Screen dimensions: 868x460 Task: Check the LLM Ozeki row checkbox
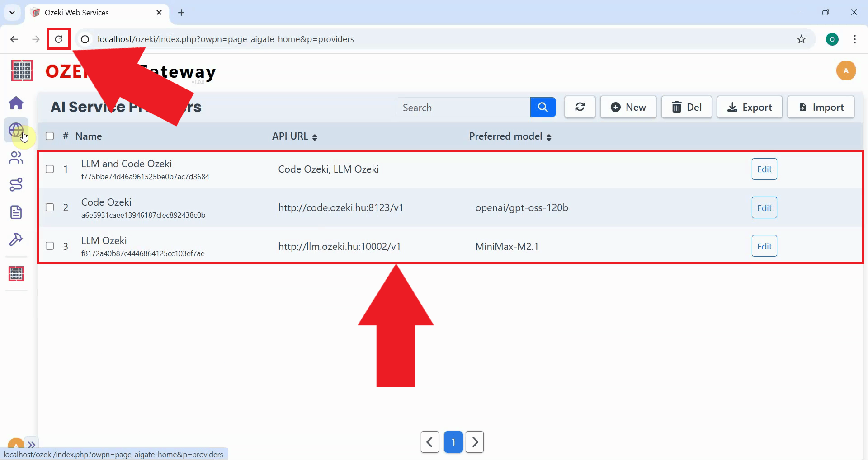coord(50,246)
